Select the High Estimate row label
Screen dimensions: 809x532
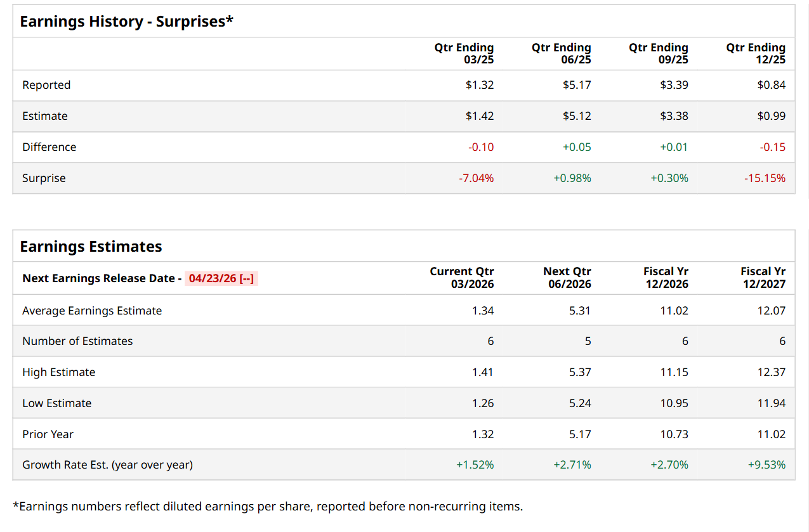click(x=58, y=372)
